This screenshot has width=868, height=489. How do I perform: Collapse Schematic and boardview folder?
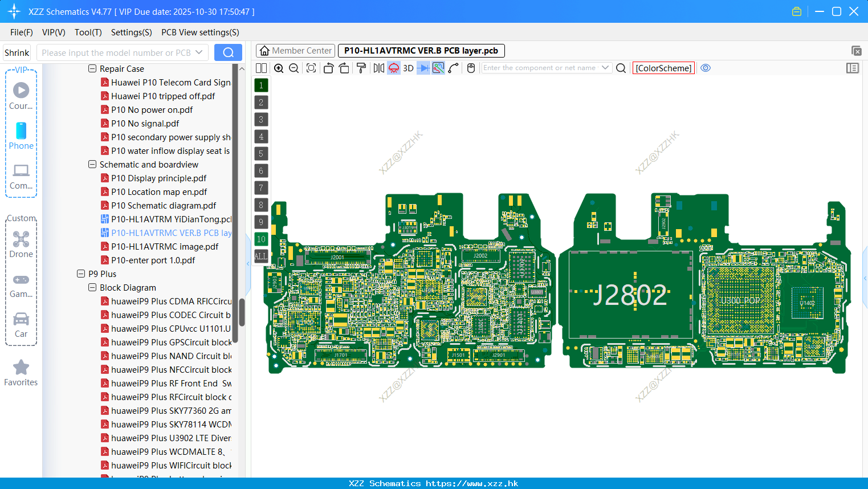pyautogui.click(x=92, y=164)
